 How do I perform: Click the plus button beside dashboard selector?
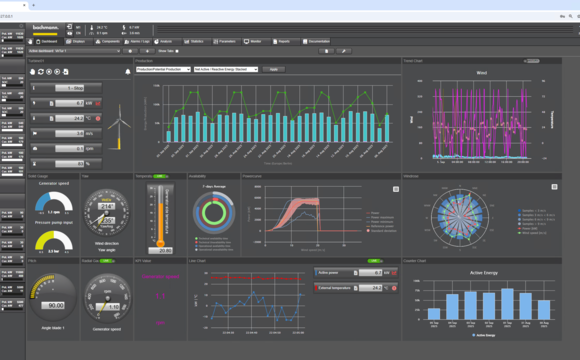click(147, 51)
